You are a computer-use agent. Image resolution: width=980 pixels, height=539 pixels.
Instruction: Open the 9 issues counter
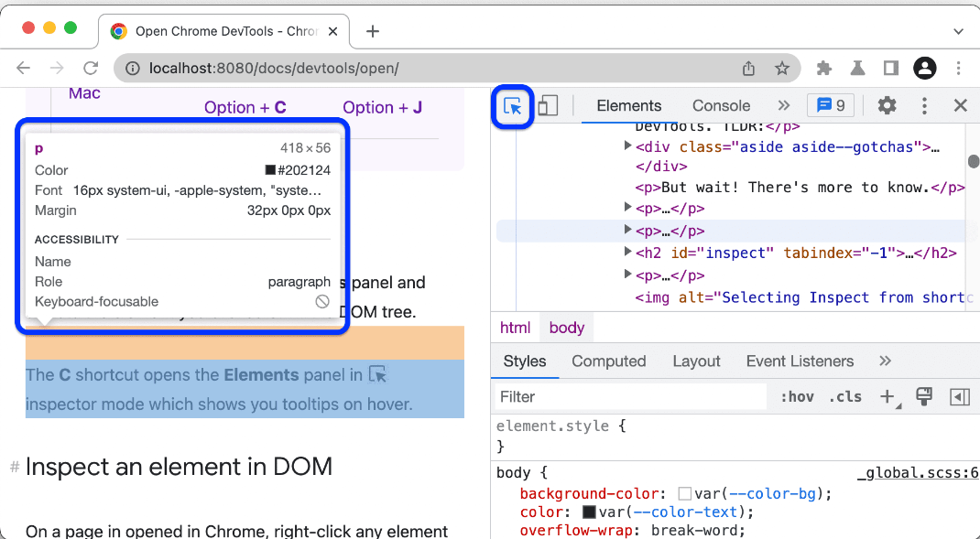pyautogui.click(x=831, y=105)
